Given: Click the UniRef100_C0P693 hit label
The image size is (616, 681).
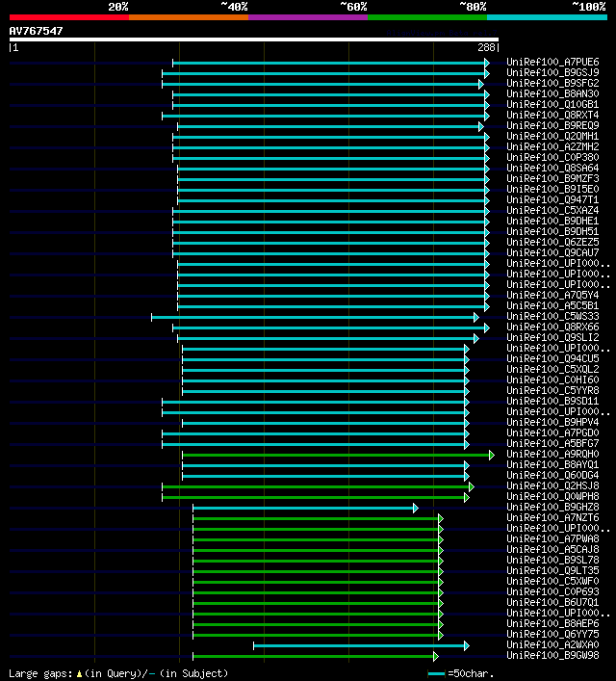Looking at the screenshot, I should (552, 591).
